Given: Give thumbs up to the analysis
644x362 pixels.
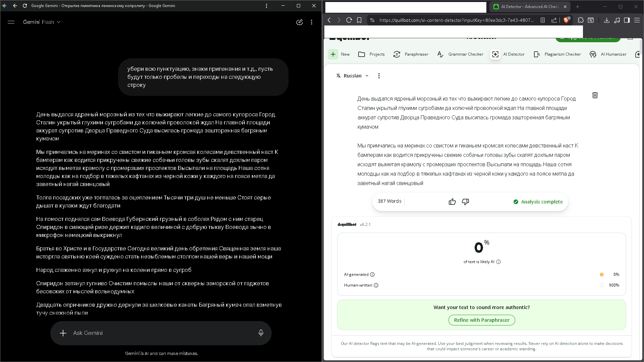Looking at the screenshot, I should pyautogui.click(x=452, y=202).
